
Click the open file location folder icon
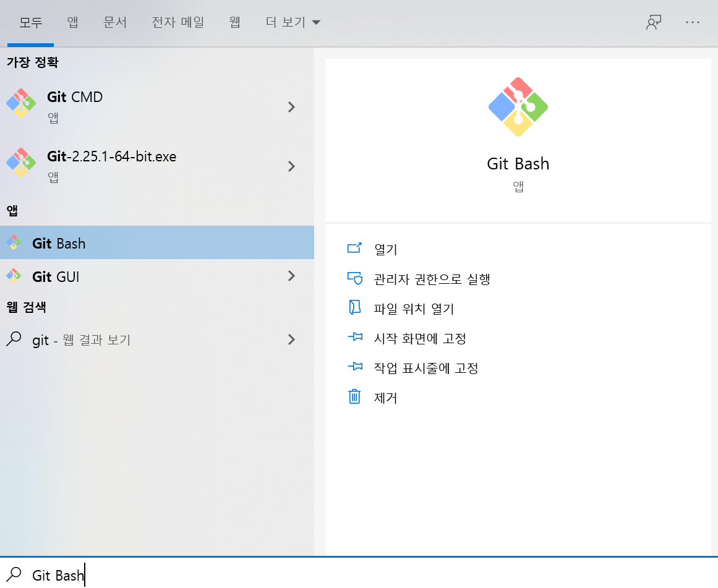point(354,307)
